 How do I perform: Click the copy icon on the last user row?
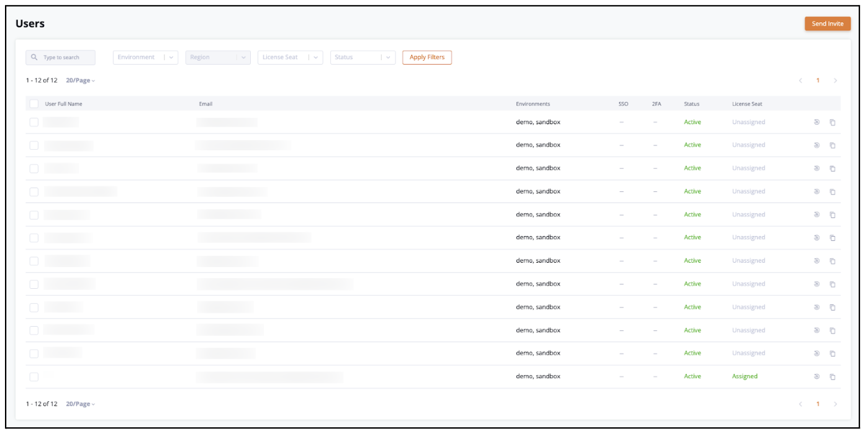click(x=833, y=376)
